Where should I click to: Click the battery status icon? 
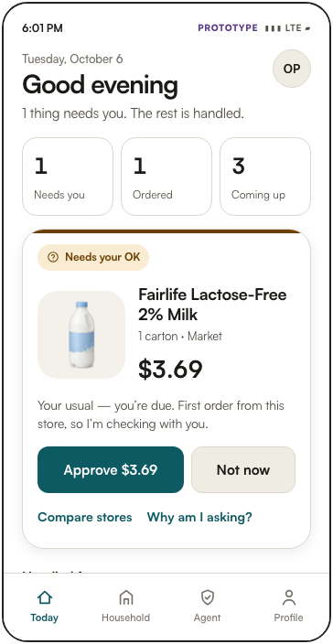coord(307,28)
